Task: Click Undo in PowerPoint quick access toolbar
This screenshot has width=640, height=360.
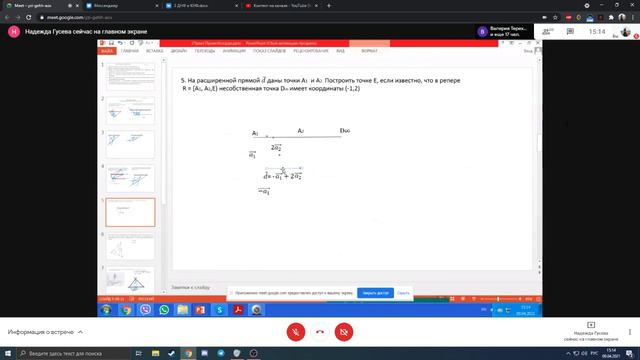Action: (120, 43)
